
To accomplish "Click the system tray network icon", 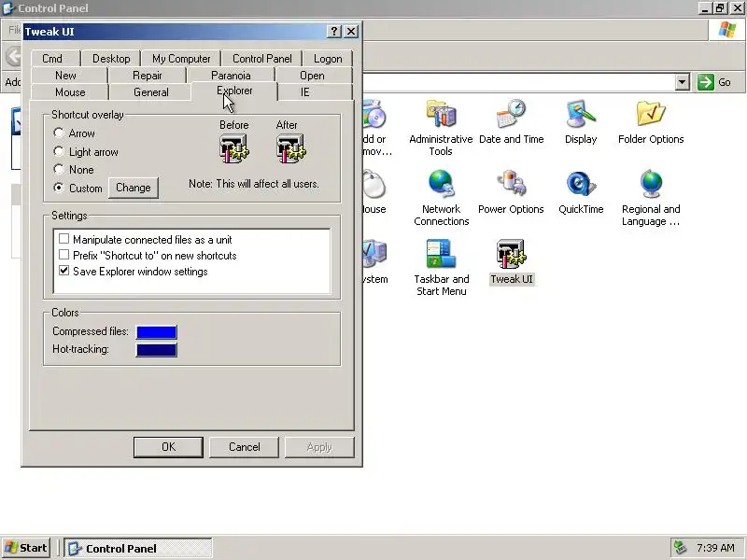I will [x=680, y=548].
